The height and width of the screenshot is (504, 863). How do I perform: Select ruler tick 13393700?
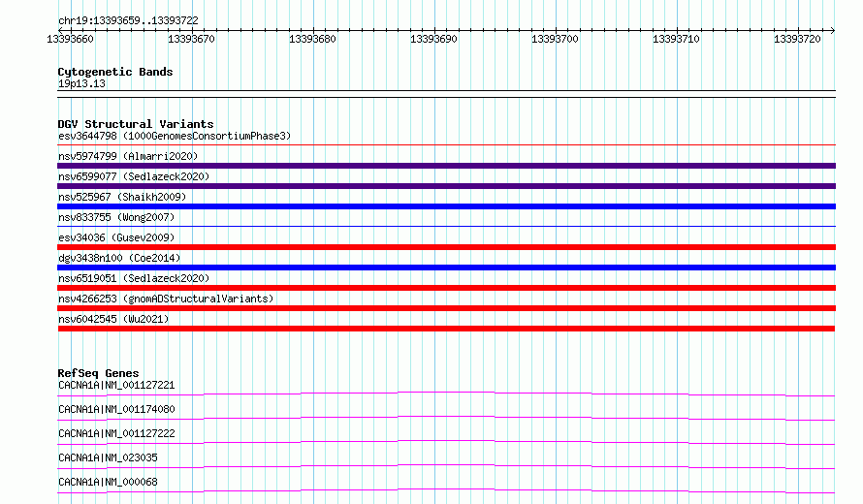[555, 39]
